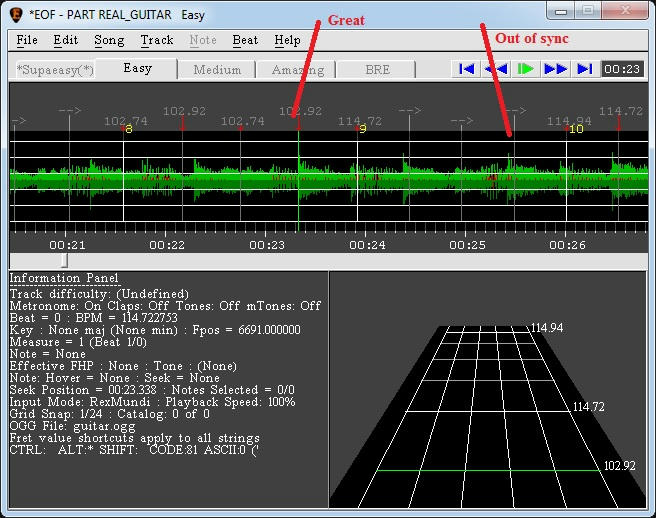Open the Track menu
The height and width of the screenshot is (518, 656).
[157, 40]
